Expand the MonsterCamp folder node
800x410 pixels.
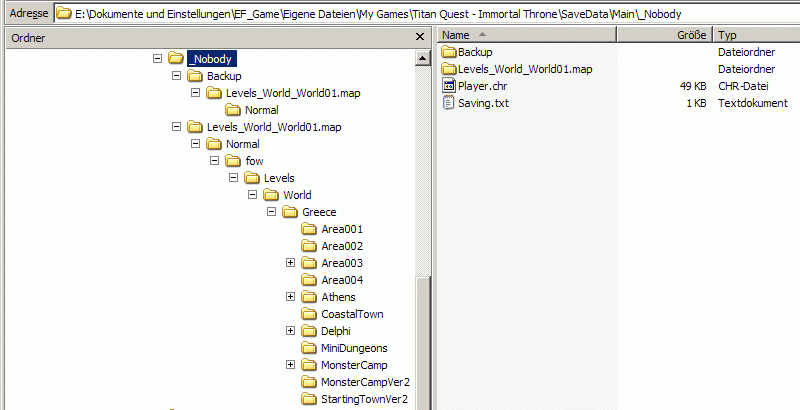point(291,365)
